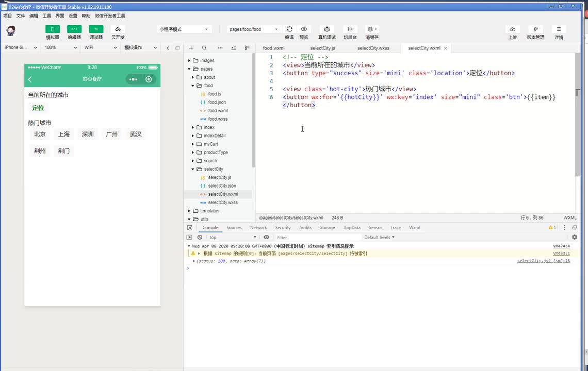Toggle the 调试器 (Debugger) panel
The height and width of the screenshot is (371, 588).
tap(96, 29)
